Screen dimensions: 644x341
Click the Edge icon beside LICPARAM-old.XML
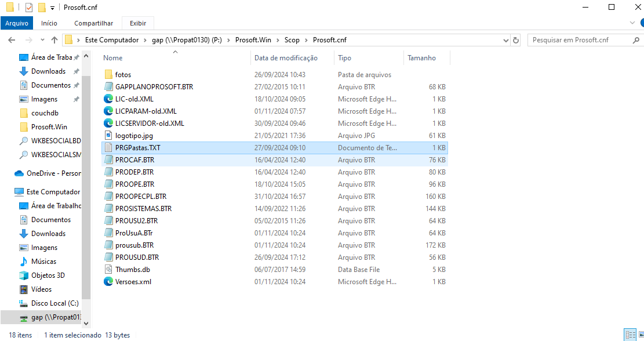108,111
